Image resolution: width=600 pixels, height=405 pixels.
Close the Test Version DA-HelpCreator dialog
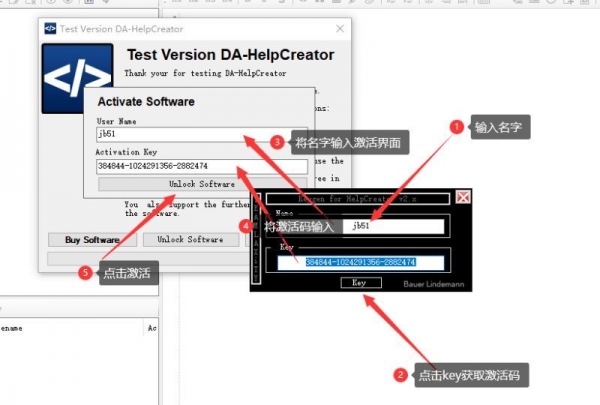click(340, 29)
